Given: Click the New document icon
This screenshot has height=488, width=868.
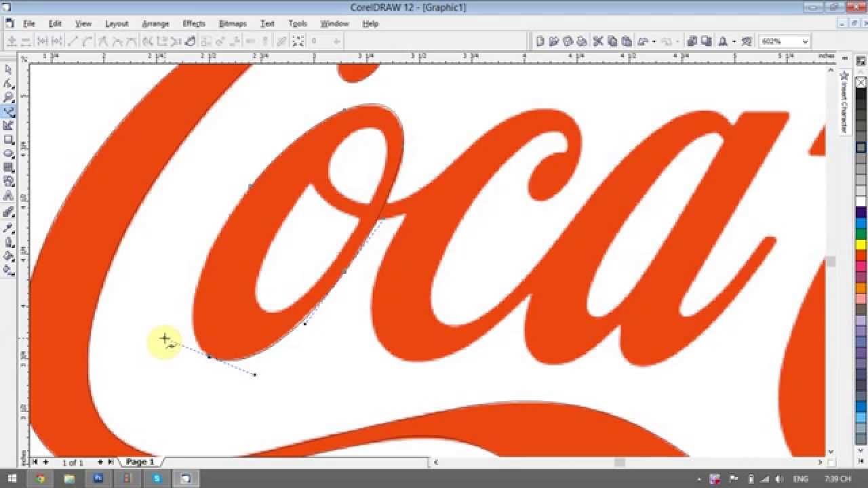Looking at the screenshot, I should pos(540,41).
